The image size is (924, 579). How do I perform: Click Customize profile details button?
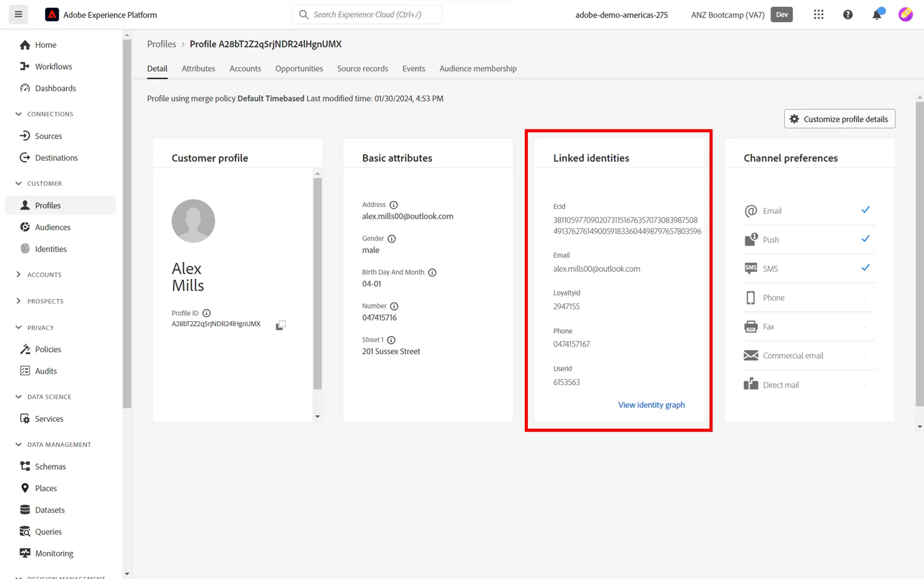839,119
